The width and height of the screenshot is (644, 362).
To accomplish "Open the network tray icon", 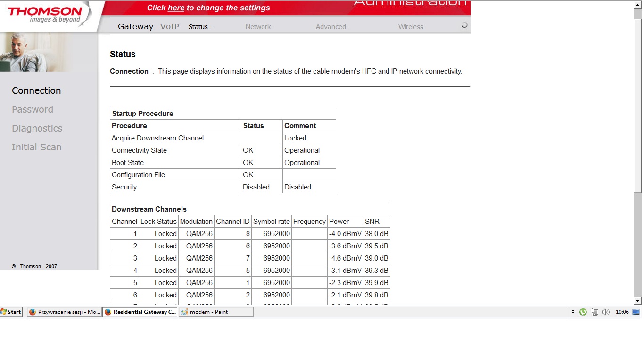I will [594, 312].
